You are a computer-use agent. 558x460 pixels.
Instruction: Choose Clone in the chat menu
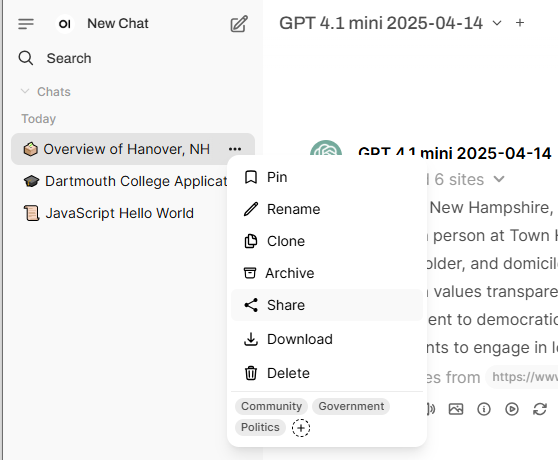[327, 241]
